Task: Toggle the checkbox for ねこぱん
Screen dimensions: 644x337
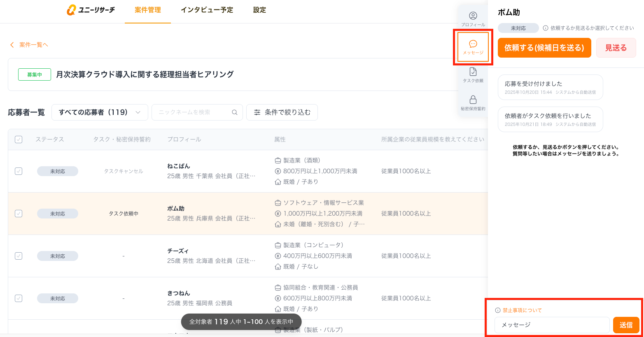Action: [x=19, y=171]
